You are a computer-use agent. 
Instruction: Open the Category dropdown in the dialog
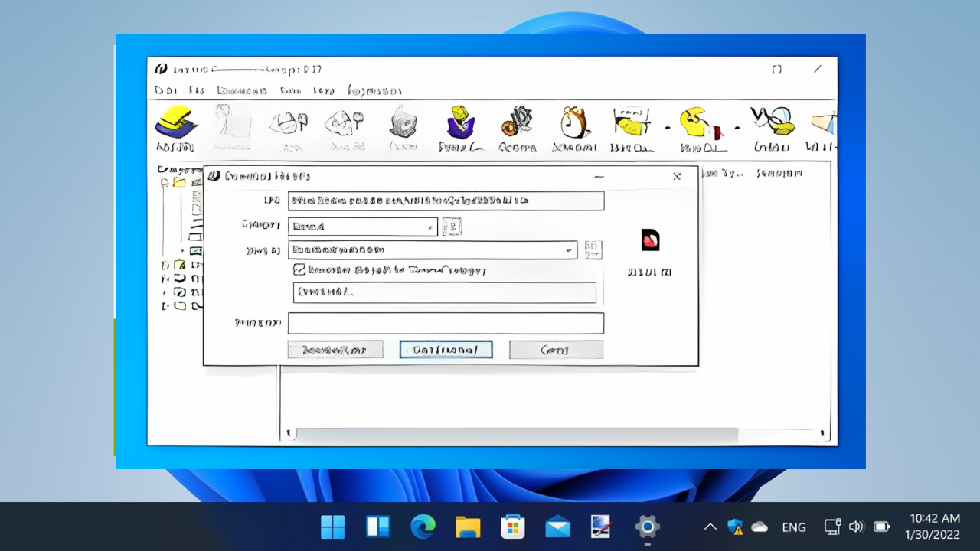point(363,227)
